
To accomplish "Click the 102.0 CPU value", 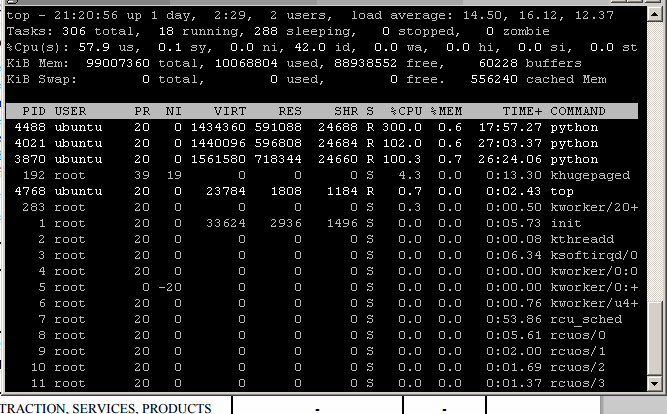I will (402, 143).
